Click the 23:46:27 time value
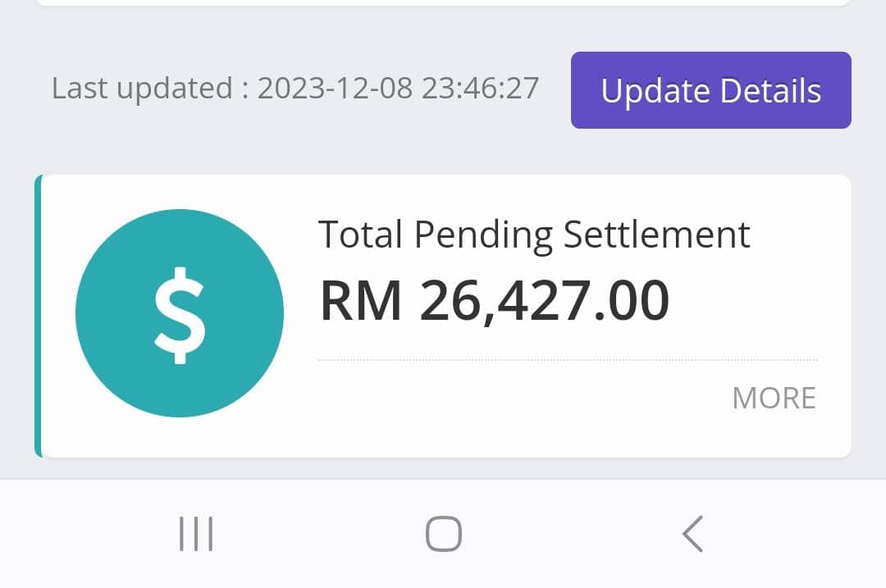 coord(481,88)
